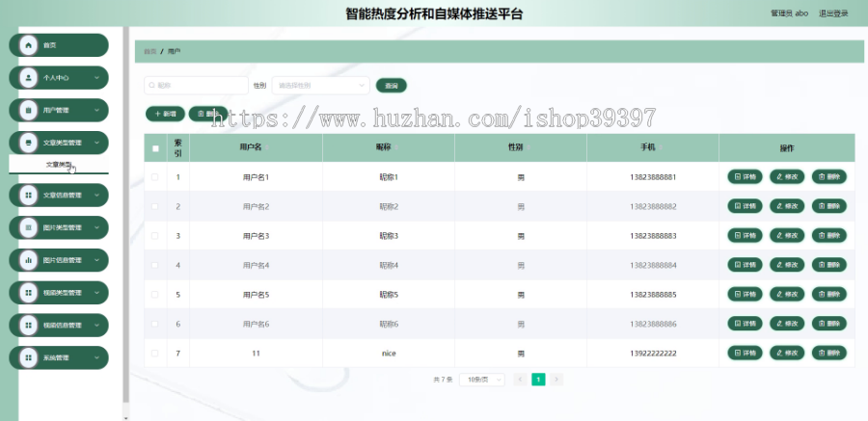Check the row for 用户名2
This screenshot has width=868, height=421.
click(155, 206)
